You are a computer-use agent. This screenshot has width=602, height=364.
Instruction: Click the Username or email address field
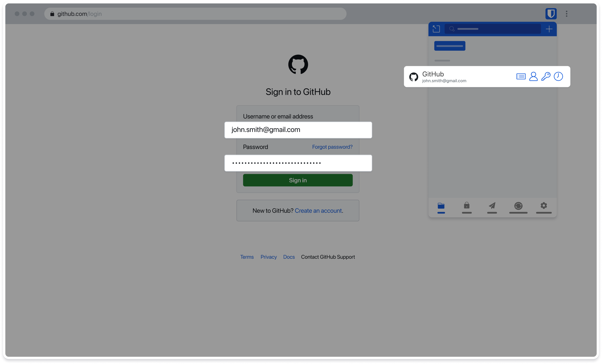tap(298, 130)
